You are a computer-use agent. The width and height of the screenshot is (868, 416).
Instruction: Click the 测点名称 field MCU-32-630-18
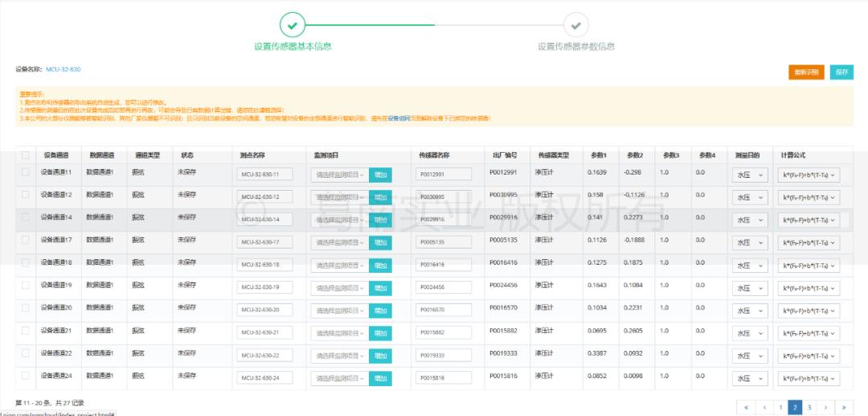pyautogui.click(x=264, y=265)
